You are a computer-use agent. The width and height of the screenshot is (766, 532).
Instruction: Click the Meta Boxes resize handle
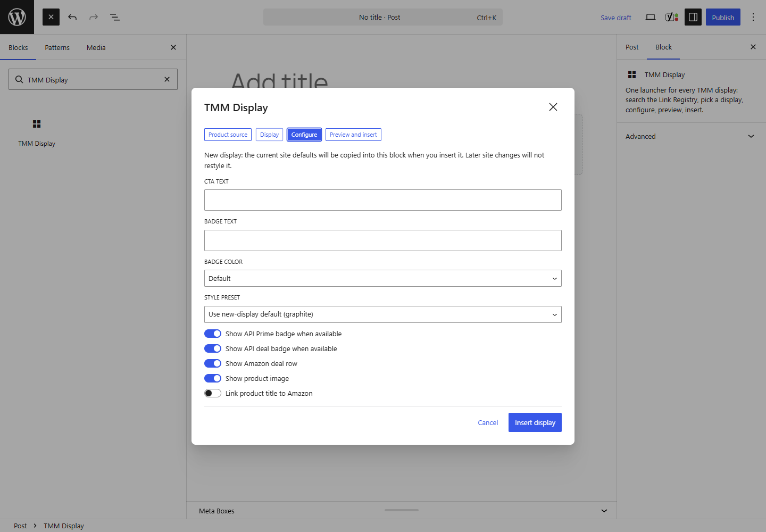click(402, 510)
